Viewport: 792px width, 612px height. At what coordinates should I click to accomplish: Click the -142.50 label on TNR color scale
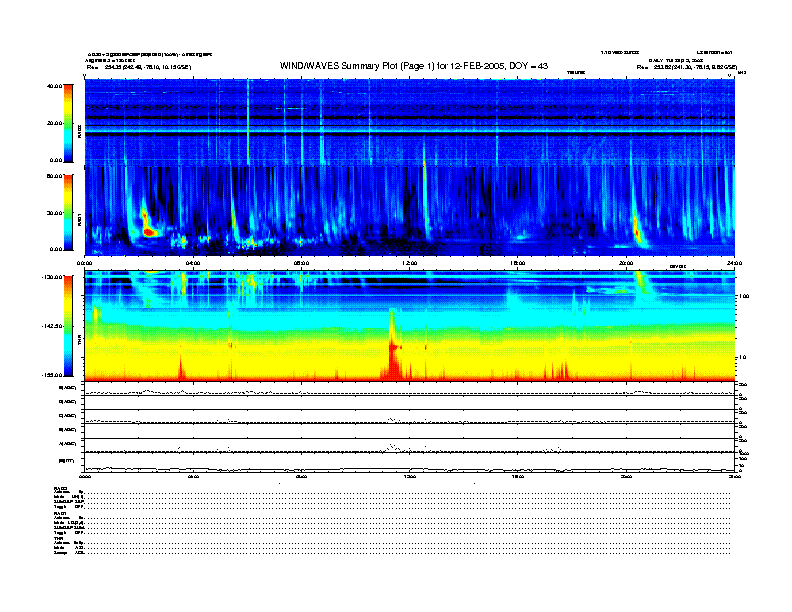tap(52, 326)
